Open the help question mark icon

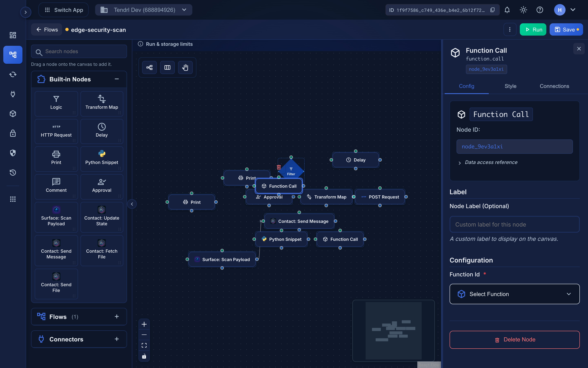(540, 10)
